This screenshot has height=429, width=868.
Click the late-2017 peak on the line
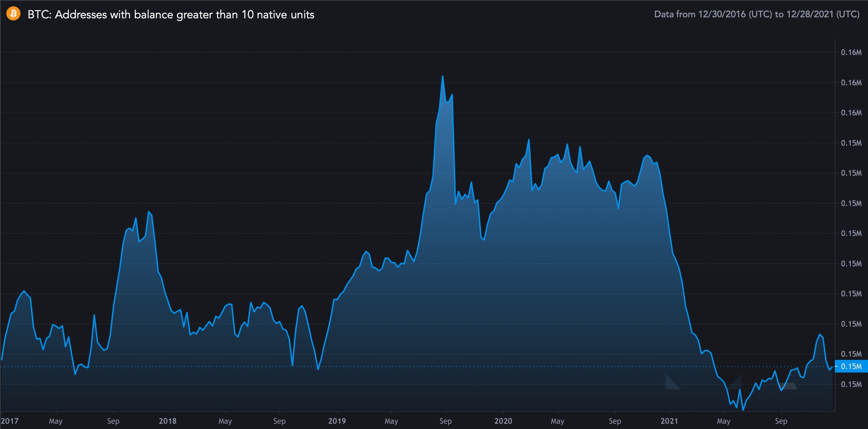(x=149, y=212)
